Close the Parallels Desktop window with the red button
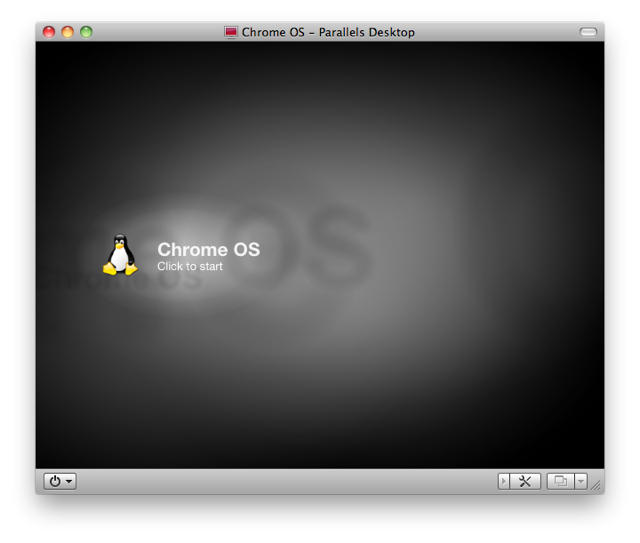Viewport: 640px width, 543px height. tap(49, 32)
